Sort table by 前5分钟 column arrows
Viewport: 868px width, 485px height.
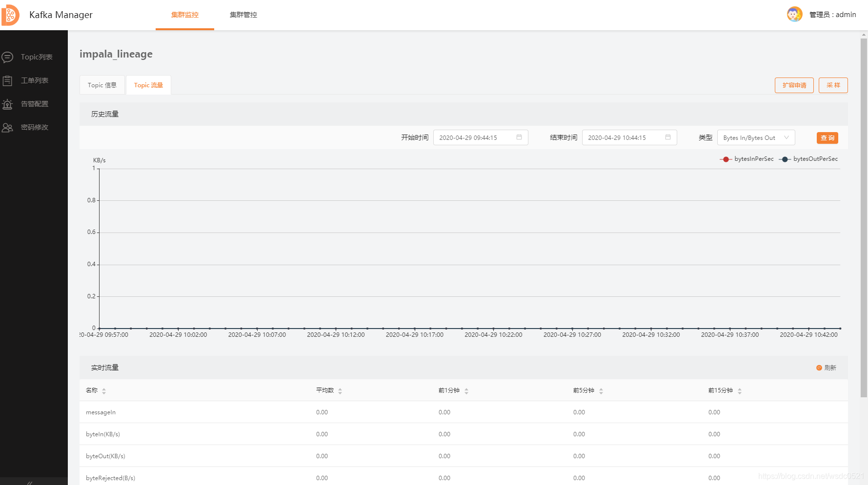(x=601, y=391)
